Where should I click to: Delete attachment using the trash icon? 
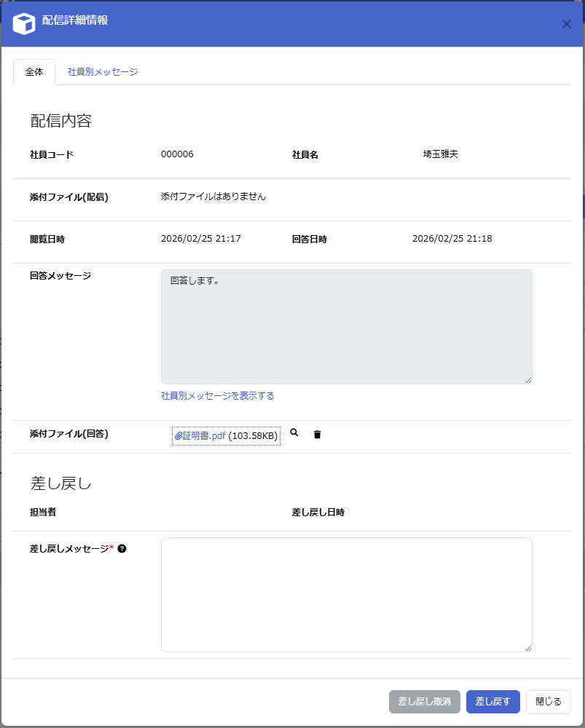pyautogui.click(x=317, y=435)
